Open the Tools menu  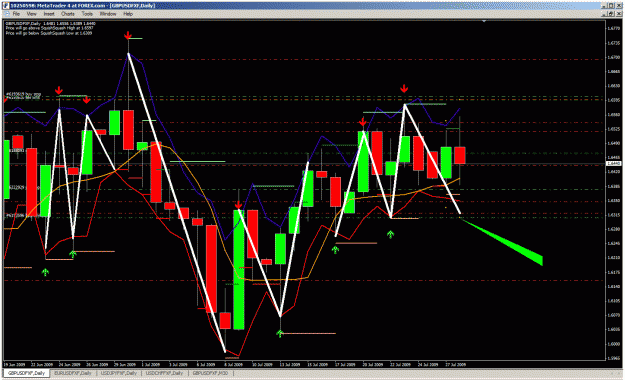click(x=87, y=14)
